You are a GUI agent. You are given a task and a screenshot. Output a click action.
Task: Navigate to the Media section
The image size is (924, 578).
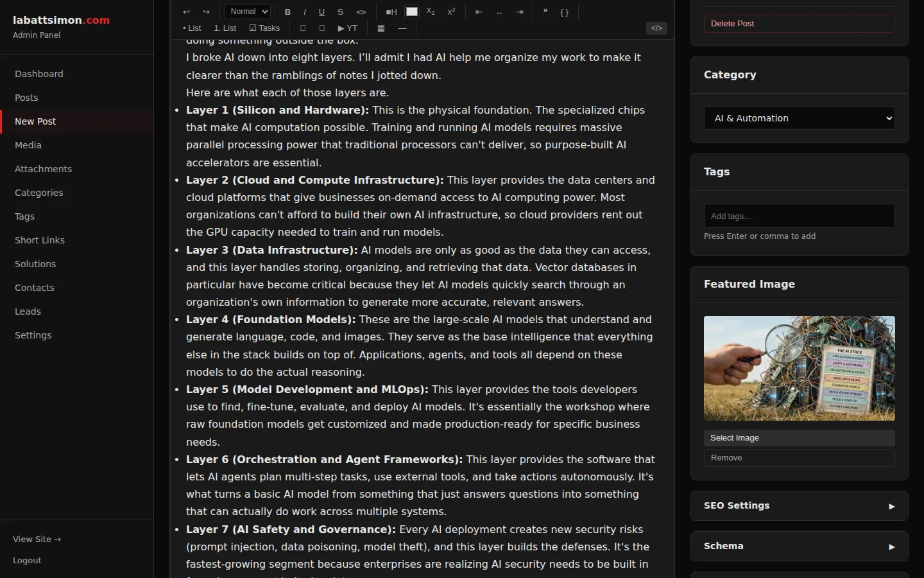pyautogui.click(x=28, y=145)
